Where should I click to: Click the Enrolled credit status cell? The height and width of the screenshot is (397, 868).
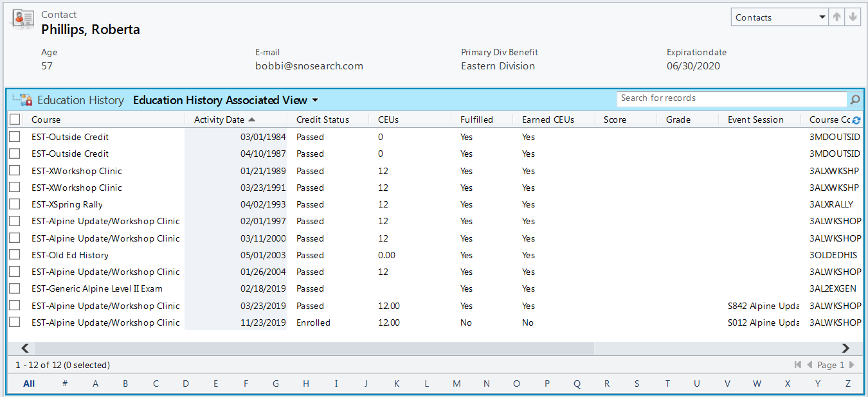(313, 322)
